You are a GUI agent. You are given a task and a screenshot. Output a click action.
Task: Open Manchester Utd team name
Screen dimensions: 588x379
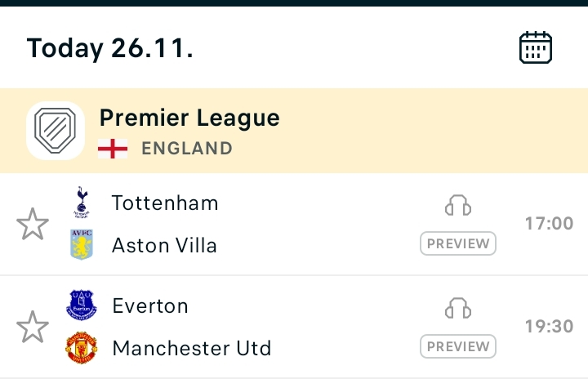tap(192, 348)
